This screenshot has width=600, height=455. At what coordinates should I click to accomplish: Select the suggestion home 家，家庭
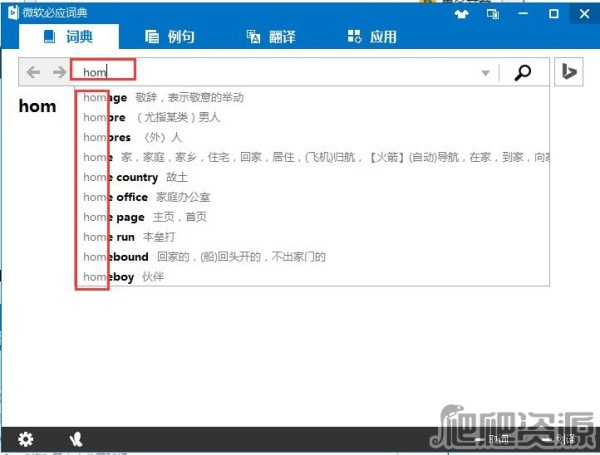point(312,157)
